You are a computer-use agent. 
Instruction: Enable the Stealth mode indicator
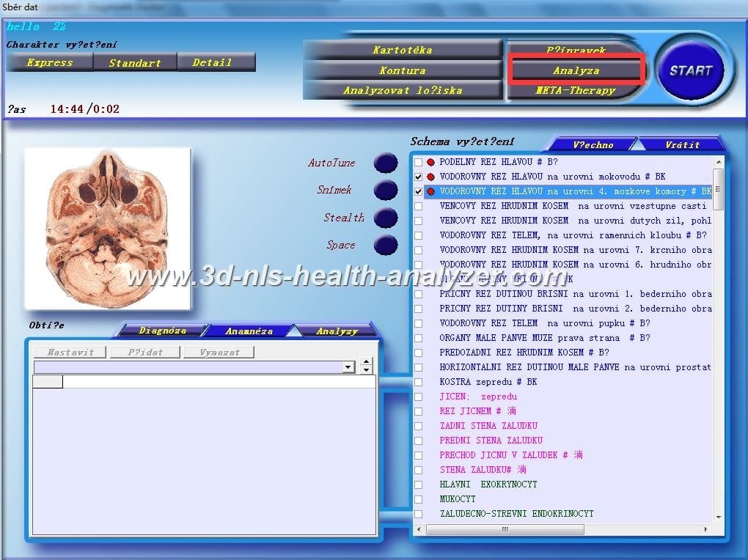pos(385,218)
